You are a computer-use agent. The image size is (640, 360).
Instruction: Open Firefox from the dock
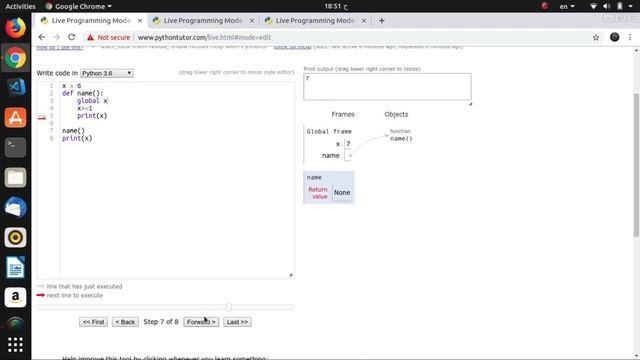point(16,28)
